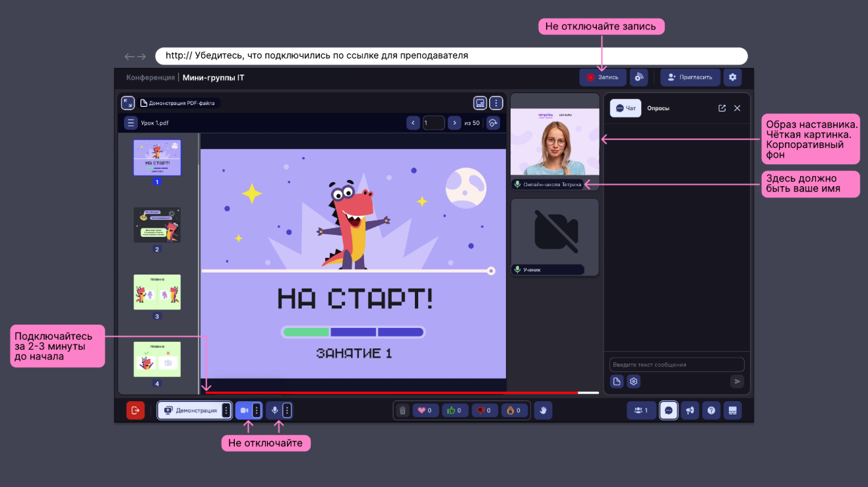Select slide thumbnail 1 in sidebar

tap(157, 158)
